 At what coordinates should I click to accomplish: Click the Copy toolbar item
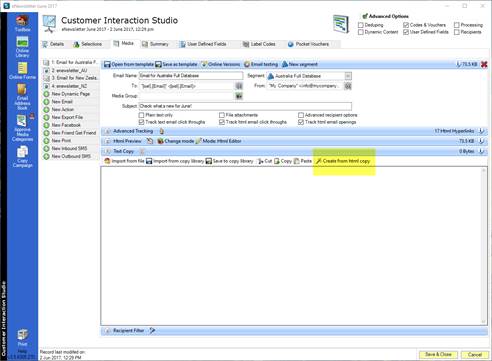(283, 161)
